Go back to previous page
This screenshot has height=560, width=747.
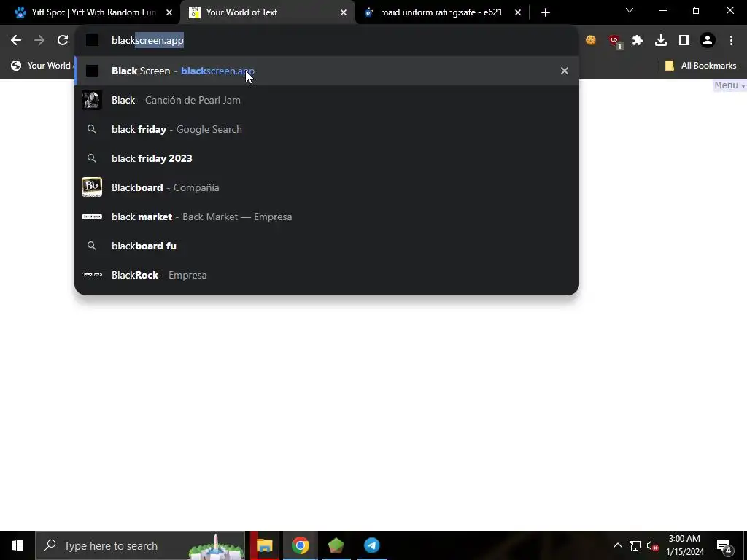(16, 41)
